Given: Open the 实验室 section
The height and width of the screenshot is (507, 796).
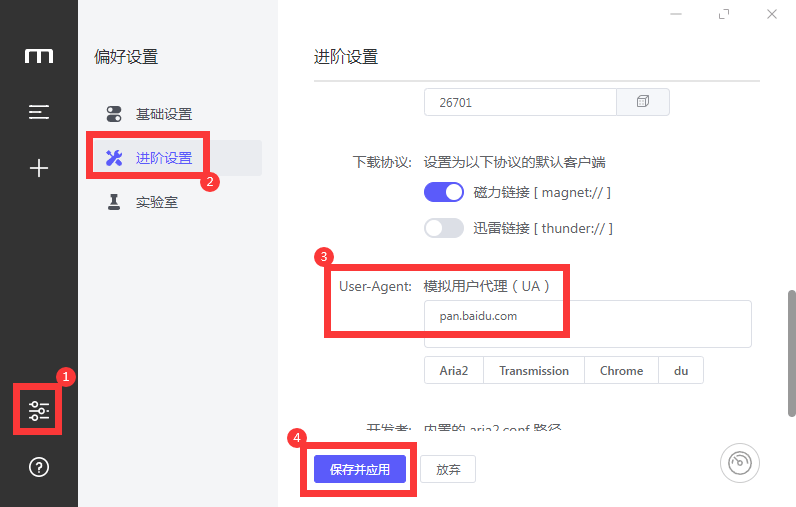Looking at the screenshot, I should click(x=156, y=202).
